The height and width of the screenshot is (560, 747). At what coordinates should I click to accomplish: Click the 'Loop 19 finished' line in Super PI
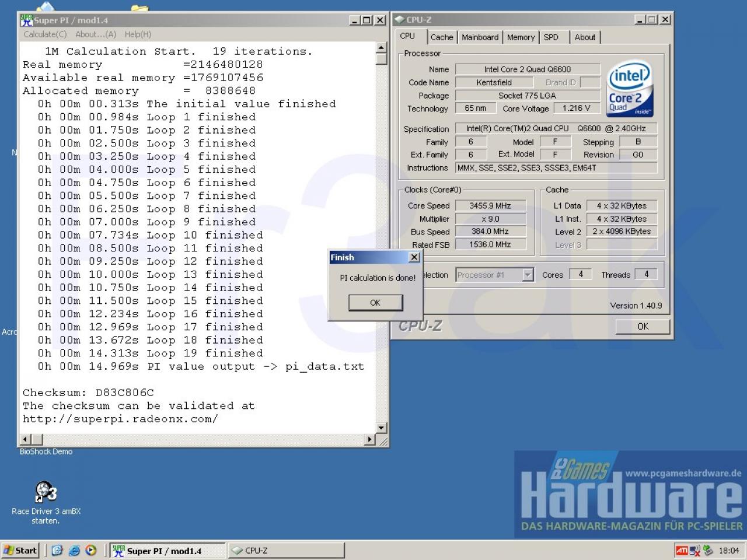pyautogui.click(x=151, y=353)
